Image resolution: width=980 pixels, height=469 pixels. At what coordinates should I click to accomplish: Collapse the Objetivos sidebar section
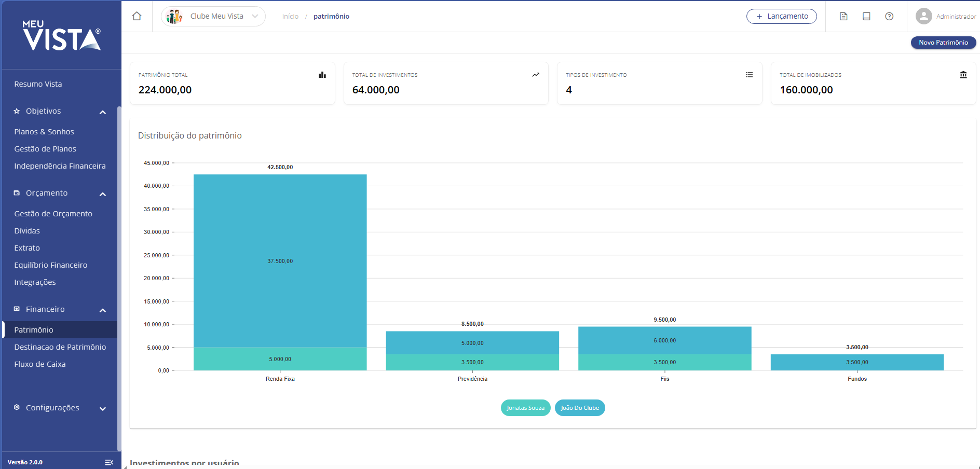[103, 112]
